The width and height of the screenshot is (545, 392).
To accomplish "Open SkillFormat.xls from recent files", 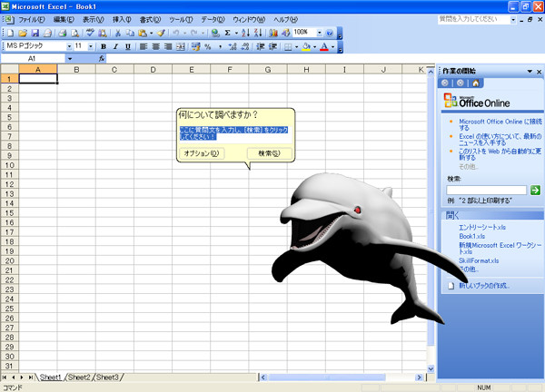I will click(479, 260).
